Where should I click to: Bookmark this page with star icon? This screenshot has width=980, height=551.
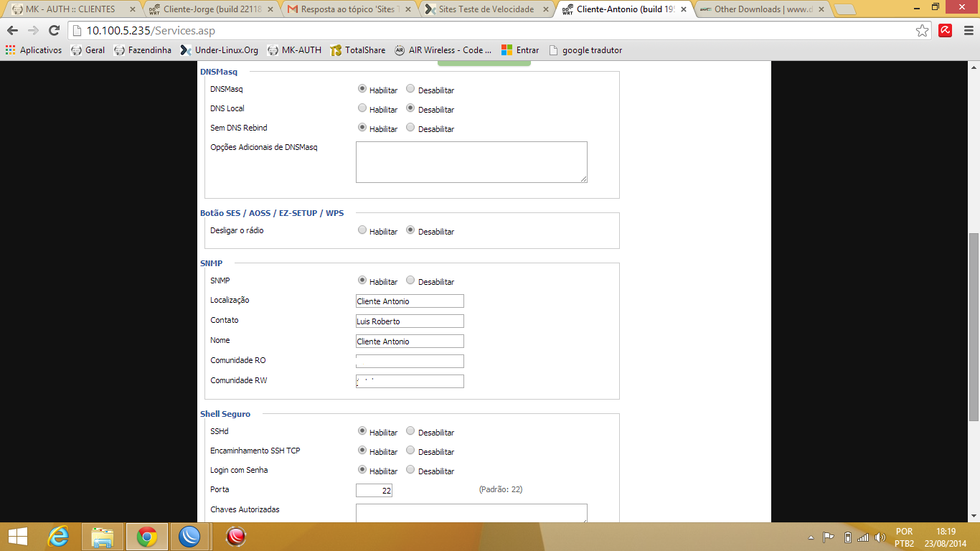click(x=923, y=31)
